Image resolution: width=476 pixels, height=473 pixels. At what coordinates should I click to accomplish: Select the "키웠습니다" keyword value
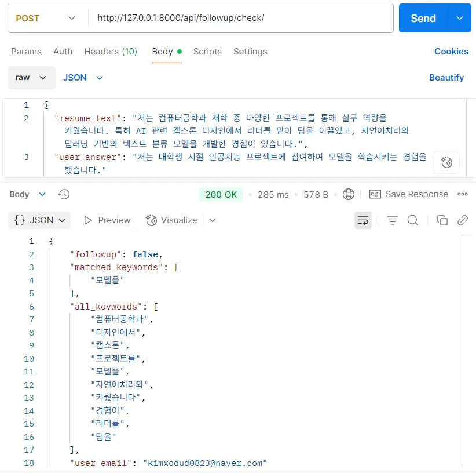[115, 398]
